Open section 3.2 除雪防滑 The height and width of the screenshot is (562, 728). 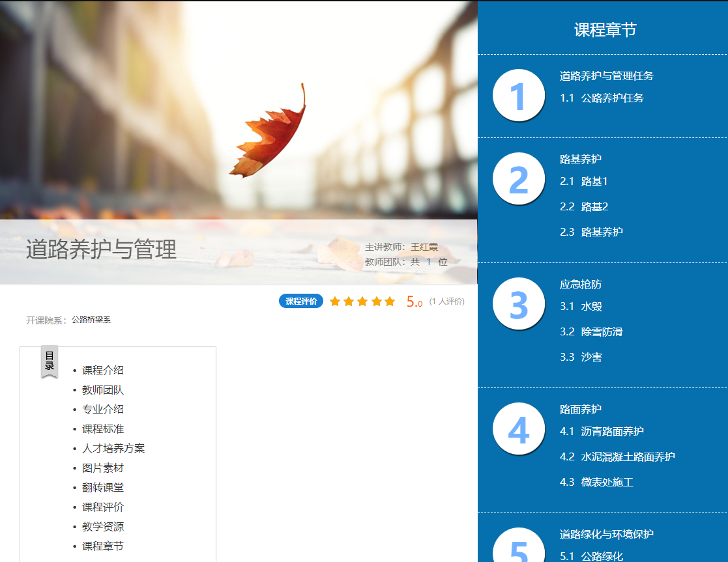click(x=591, y=332)
